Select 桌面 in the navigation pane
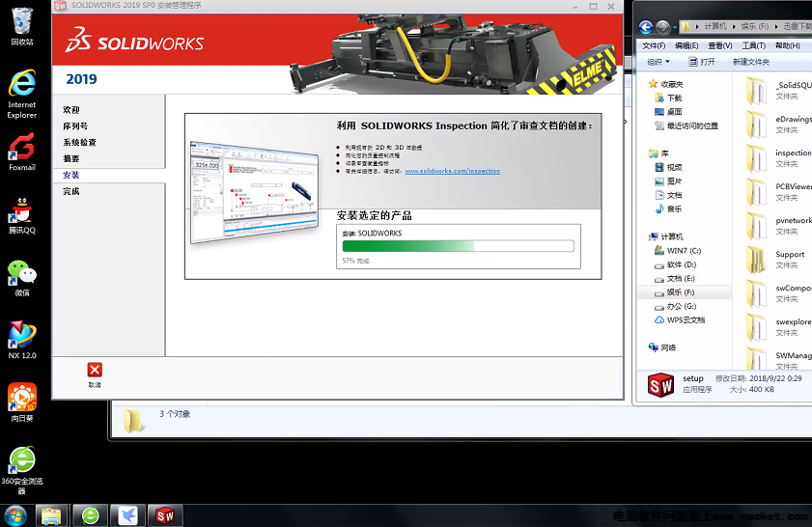812x527 pixels. 668,112
